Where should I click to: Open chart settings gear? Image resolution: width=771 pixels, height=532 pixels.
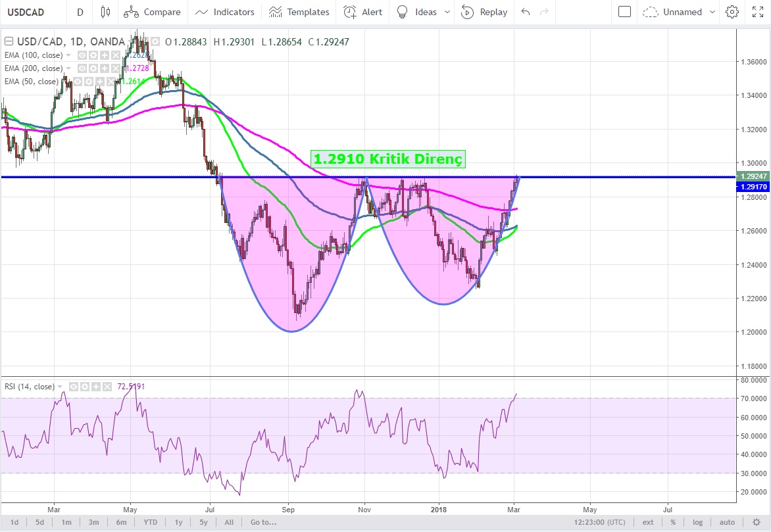[732, 12]
